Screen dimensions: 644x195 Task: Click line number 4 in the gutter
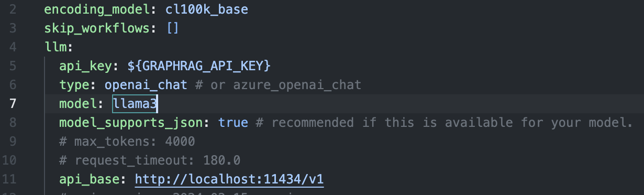coord(13,47)
